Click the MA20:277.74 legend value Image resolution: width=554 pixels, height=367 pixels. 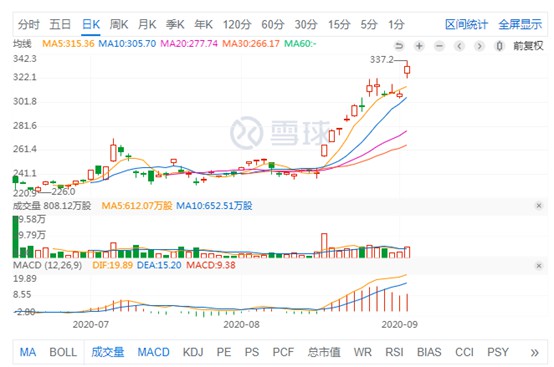(x=189, y=44)
